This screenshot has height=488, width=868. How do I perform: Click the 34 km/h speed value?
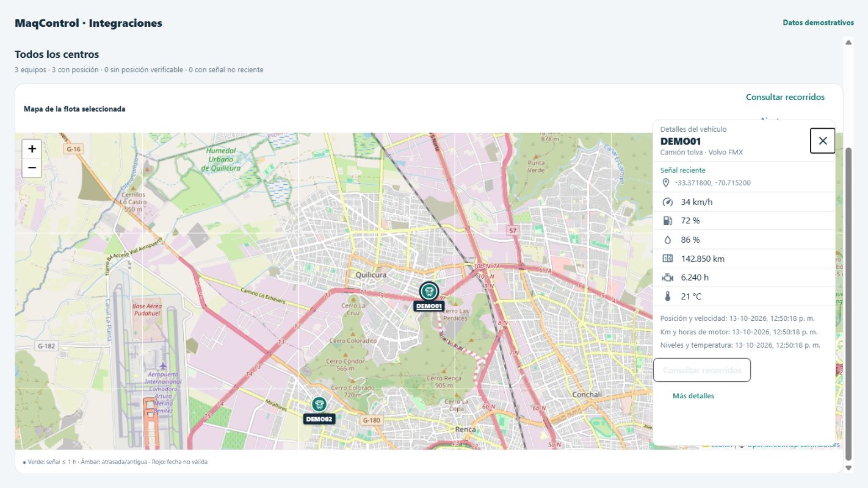[696, 202]
